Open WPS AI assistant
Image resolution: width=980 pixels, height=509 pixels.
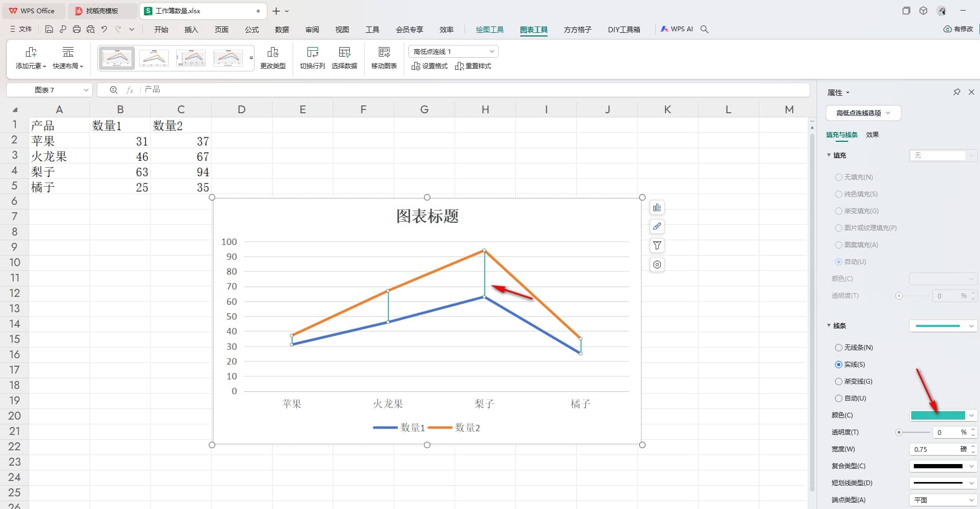tap(677, 29)
